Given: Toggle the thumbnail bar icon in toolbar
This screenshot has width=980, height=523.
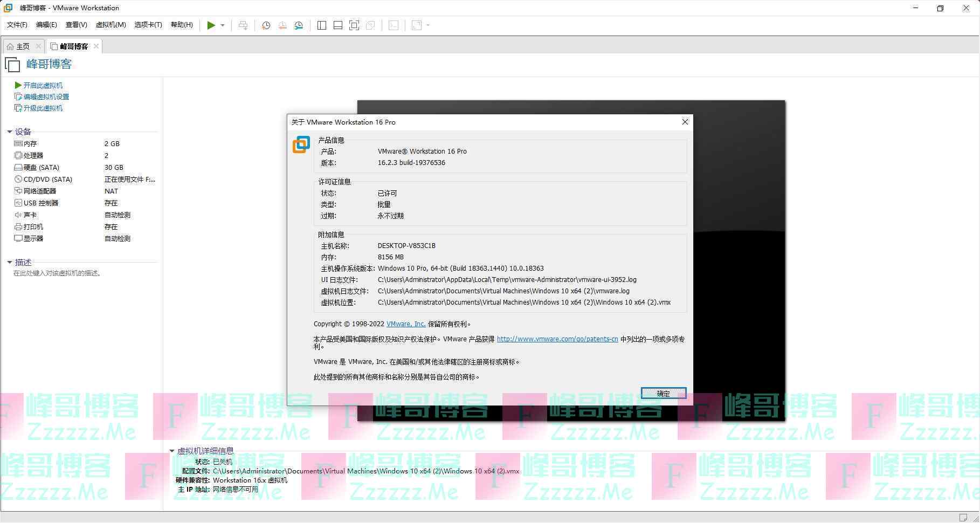Looking at the screenshot, I should (x=338, y=25).
